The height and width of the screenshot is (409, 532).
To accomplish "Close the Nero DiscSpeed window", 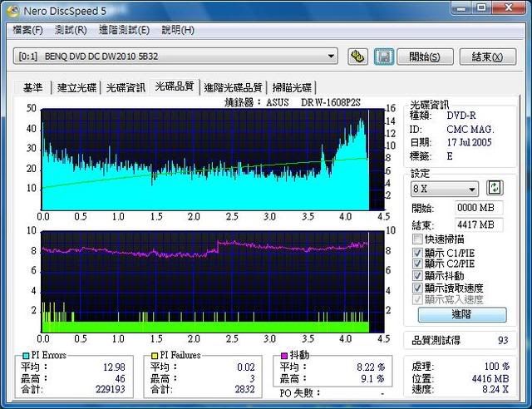I will pos(509,7).
